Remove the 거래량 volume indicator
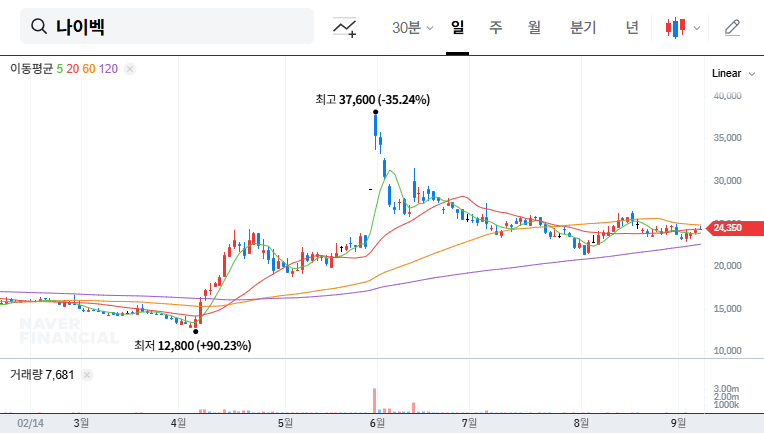Viewport: 764px width, 433px height. click(x=87, y=375)
